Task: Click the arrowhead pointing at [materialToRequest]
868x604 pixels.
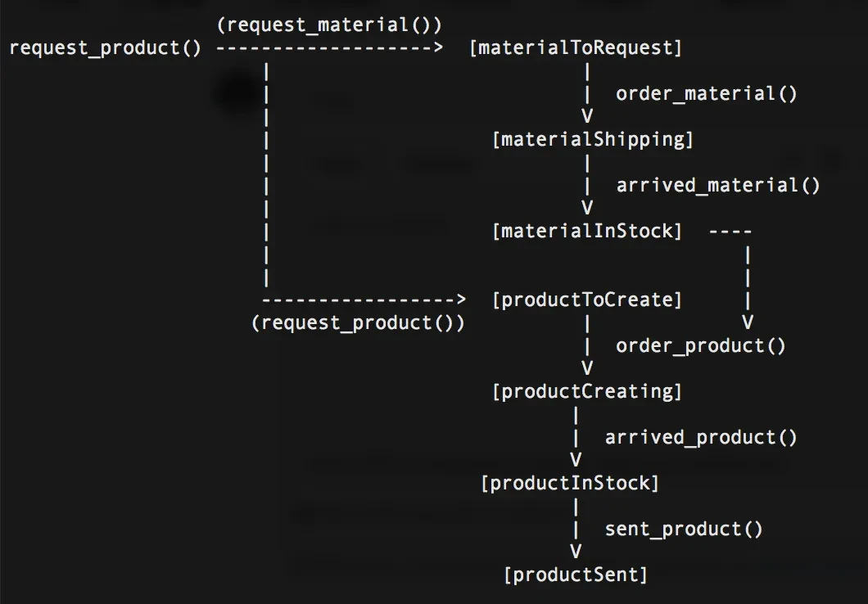Action: tap(438, 47)
